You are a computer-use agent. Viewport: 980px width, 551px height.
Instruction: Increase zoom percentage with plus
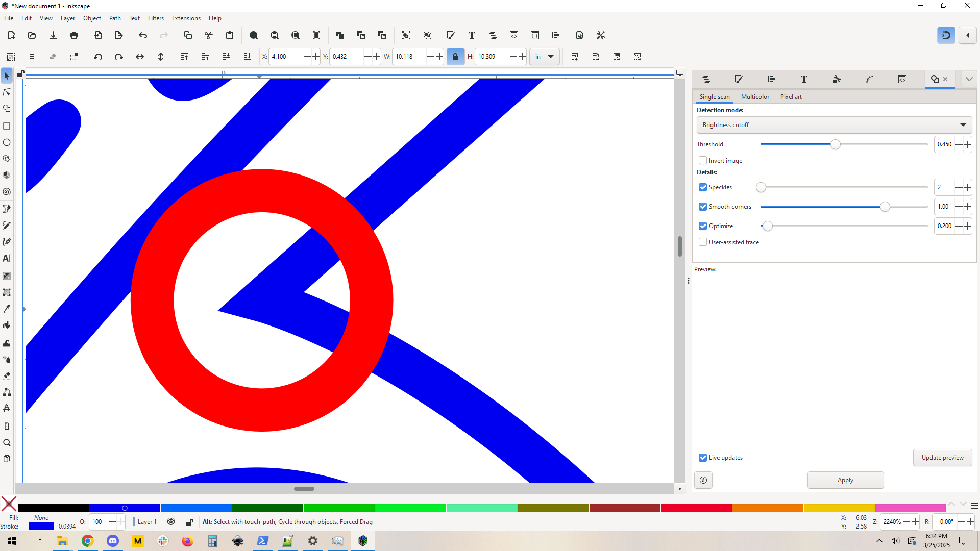915,522
